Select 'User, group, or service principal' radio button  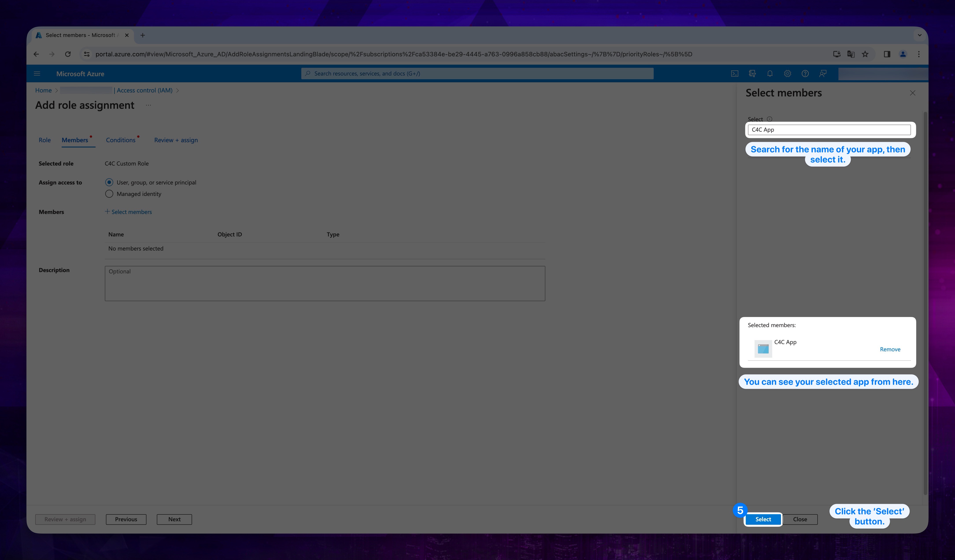click(x=109, y=182)
